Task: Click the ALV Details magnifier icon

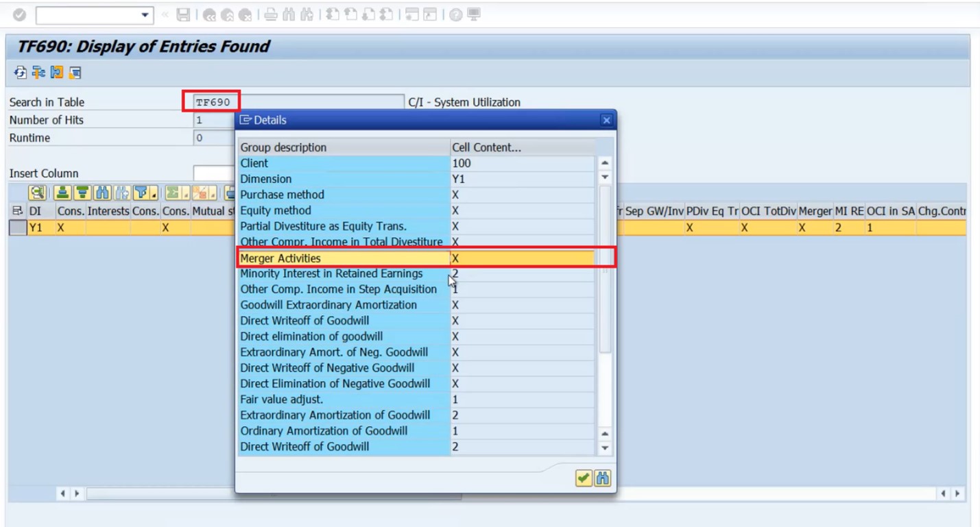Action: [x=37, y=193]
